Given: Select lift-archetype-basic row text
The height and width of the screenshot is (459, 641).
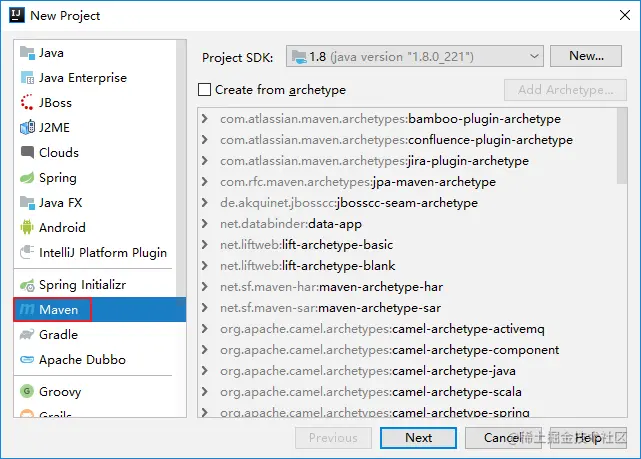Looking at the screenshot, I should pyautogui.click(x=306, y=244).
